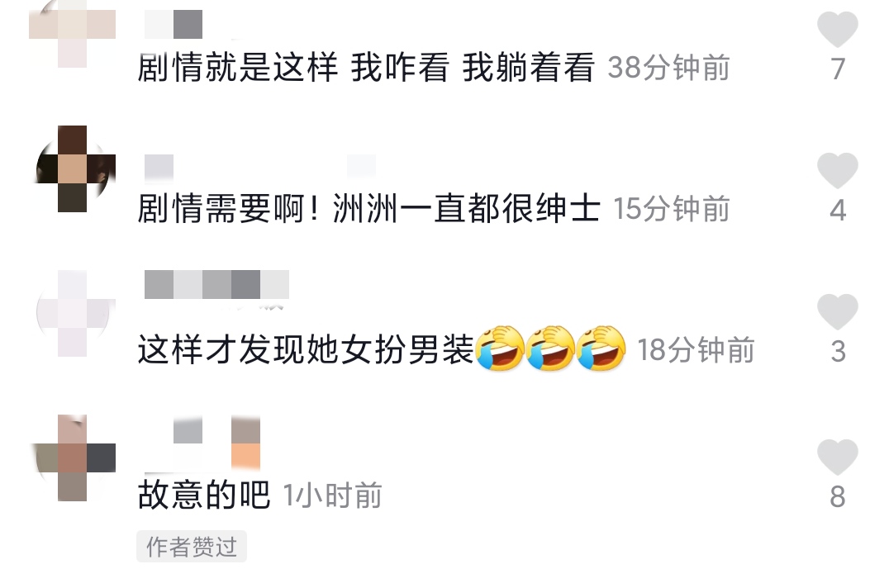Tap the heart next to '故意的吧' comment
The image size is (889, 588).
coord(838,458)
